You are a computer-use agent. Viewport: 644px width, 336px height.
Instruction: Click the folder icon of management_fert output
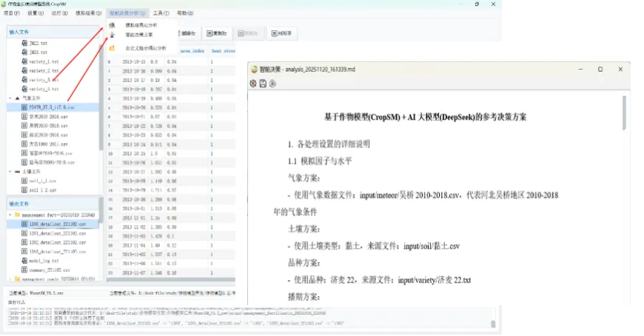(x=17, y=215)
